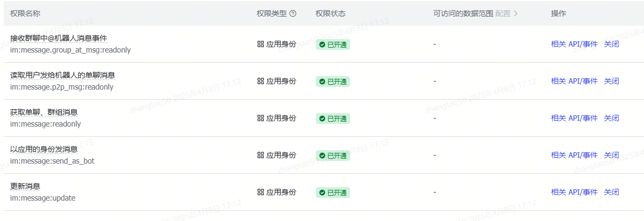This screenshot has height=221, width=644.
Task: Open 相关 API/事件 for 更新消息
Action: pyautogui.click(x=574, y=193)
